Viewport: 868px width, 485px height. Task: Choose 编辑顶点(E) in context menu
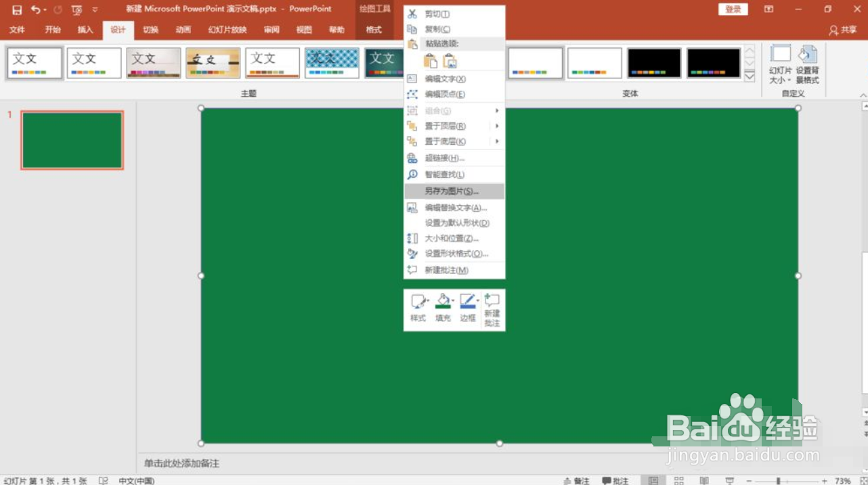[454, 95]
